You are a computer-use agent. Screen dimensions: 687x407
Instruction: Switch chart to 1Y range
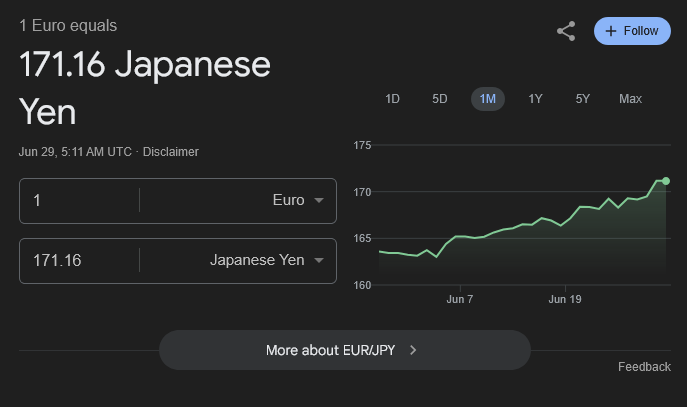tap(535, 99)
